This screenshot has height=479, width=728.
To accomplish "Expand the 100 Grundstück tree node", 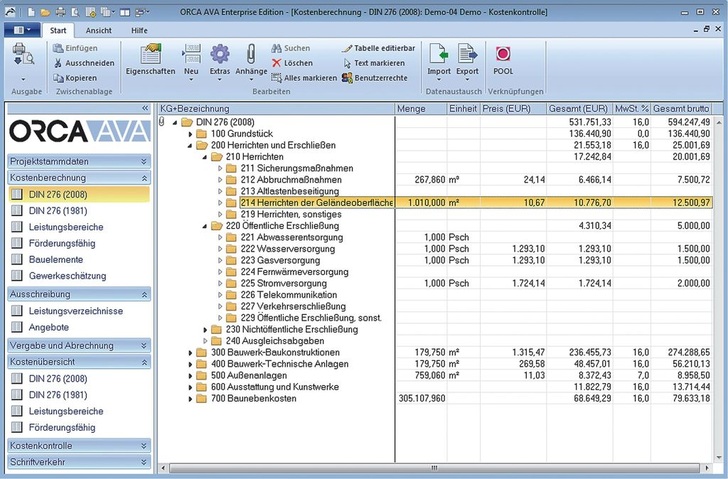I will (190, 134).
